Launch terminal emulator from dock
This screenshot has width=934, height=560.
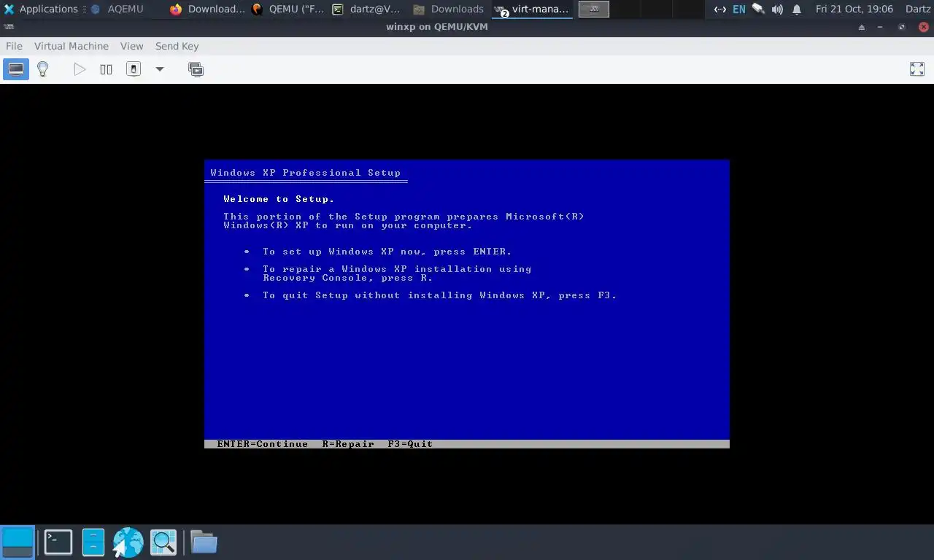[58, 542]
